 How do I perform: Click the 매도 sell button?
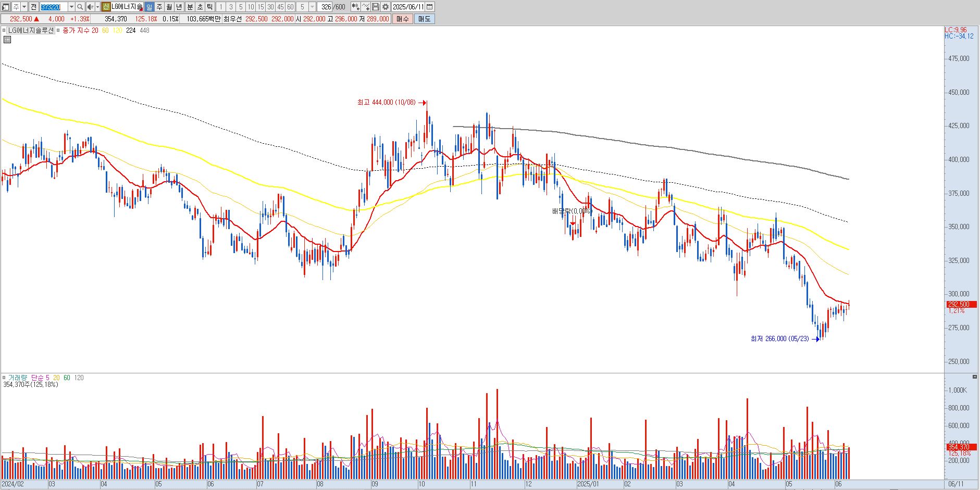pos(425,19)
